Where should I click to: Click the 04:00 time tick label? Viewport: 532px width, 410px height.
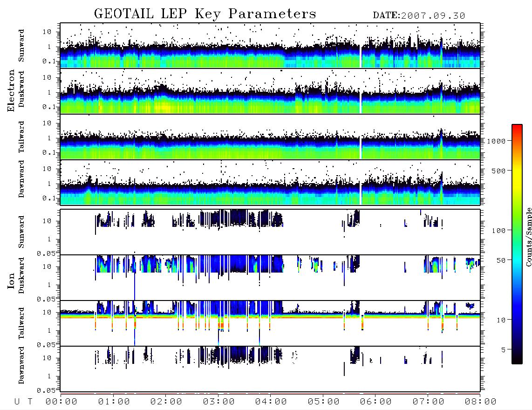(x=271, y=402)
